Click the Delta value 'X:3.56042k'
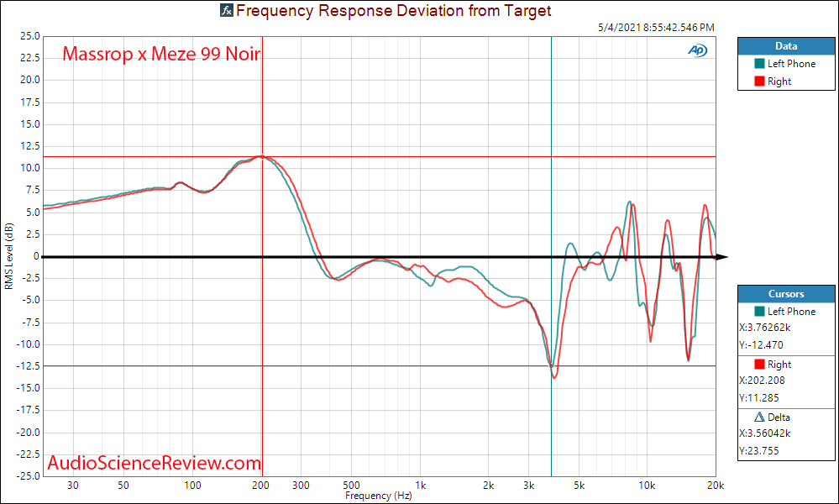839x504 pixels. pos(765,433)
